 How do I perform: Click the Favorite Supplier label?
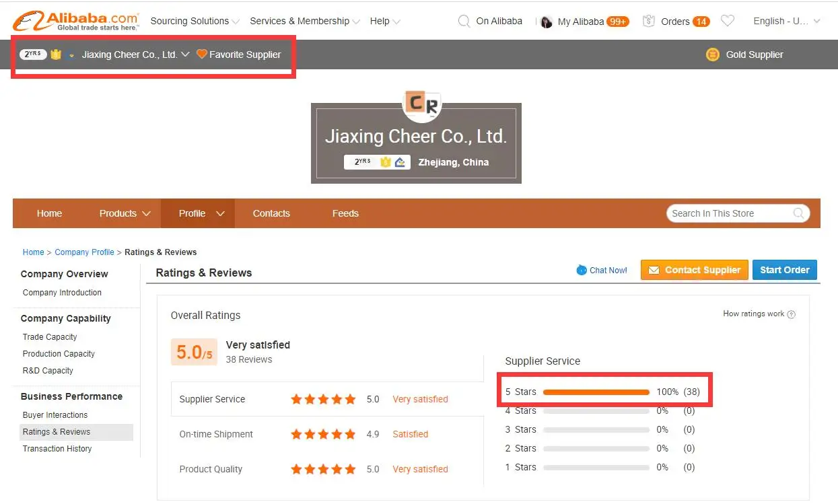coord(245,55)
